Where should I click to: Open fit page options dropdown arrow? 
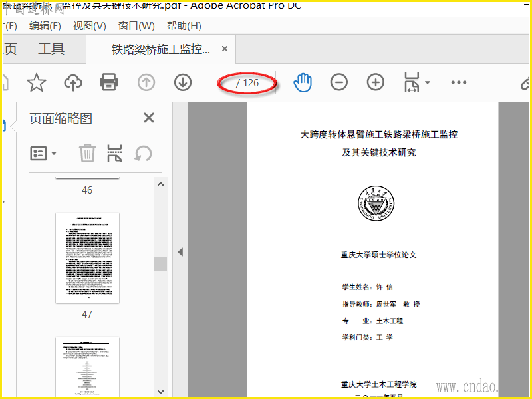pos(428,82)
